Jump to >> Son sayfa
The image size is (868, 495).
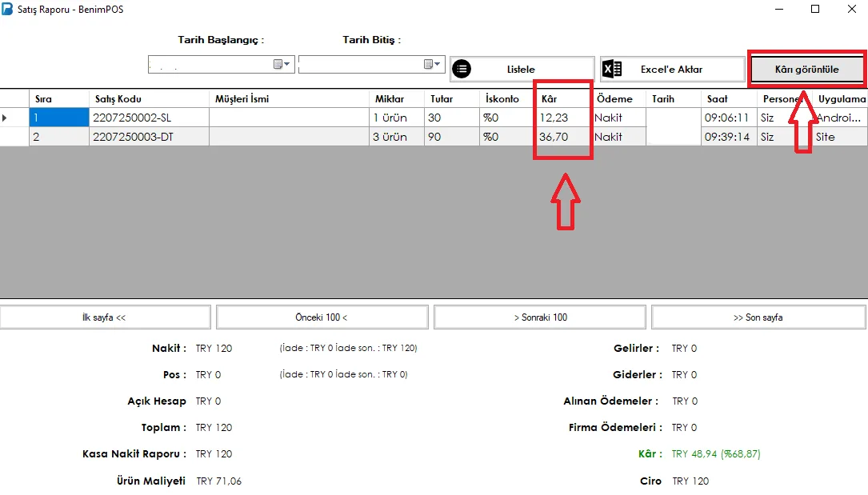click(x=758, y=317)
